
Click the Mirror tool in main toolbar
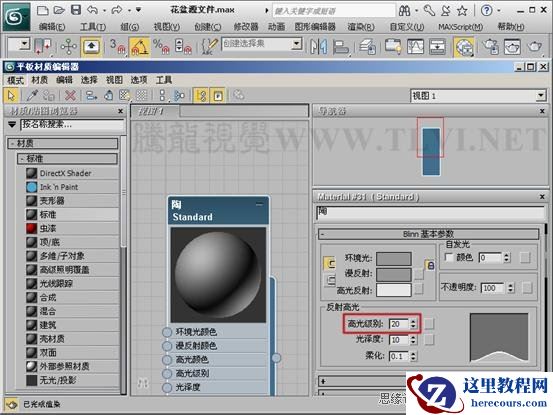point(318,47)
